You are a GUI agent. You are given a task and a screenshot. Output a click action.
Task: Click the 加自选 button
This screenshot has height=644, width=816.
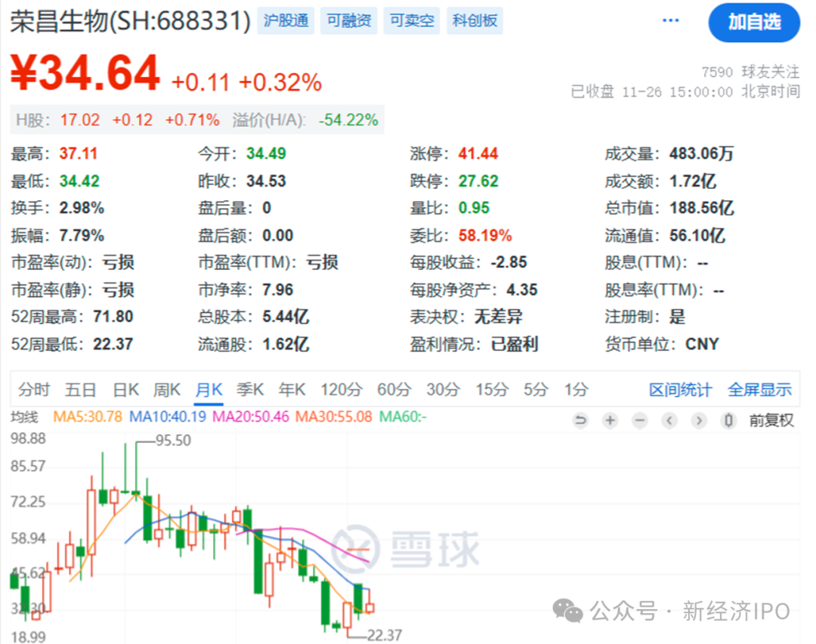(x=754, y=23)
